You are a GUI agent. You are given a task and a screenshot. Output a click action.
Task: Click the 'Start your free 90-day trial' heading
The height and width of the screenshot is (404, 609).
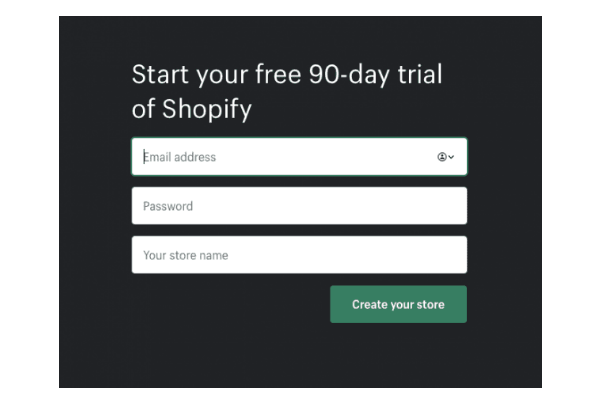pyautogui.click(x=287, y=75)
